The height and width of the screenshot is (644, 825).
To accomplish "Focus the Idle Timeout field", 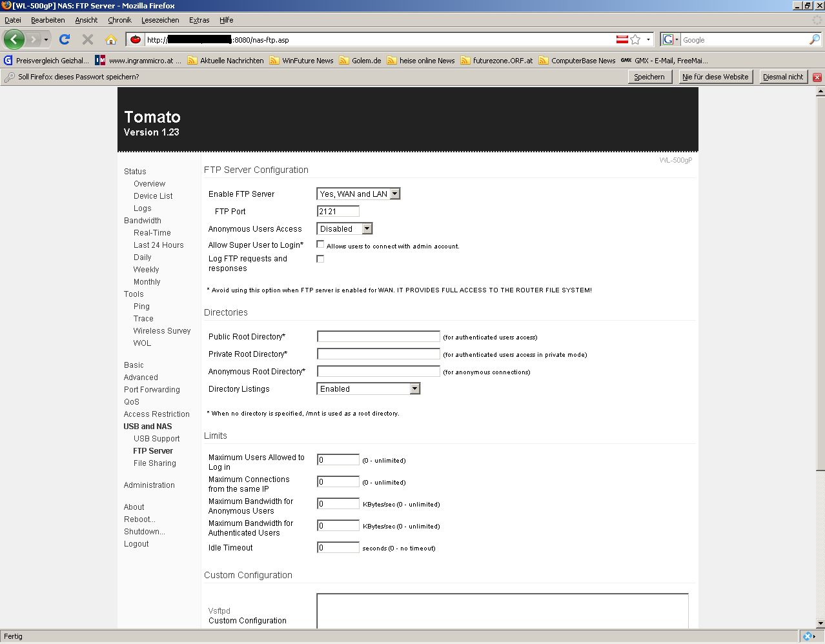I will (x=338, y=547).
